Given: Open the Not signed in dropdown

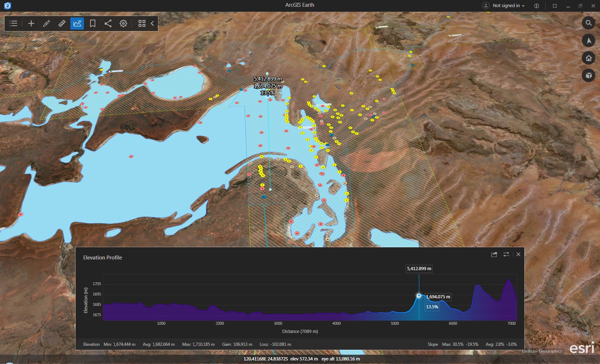Looking at the screenshot, I should [x=509, y=6].
